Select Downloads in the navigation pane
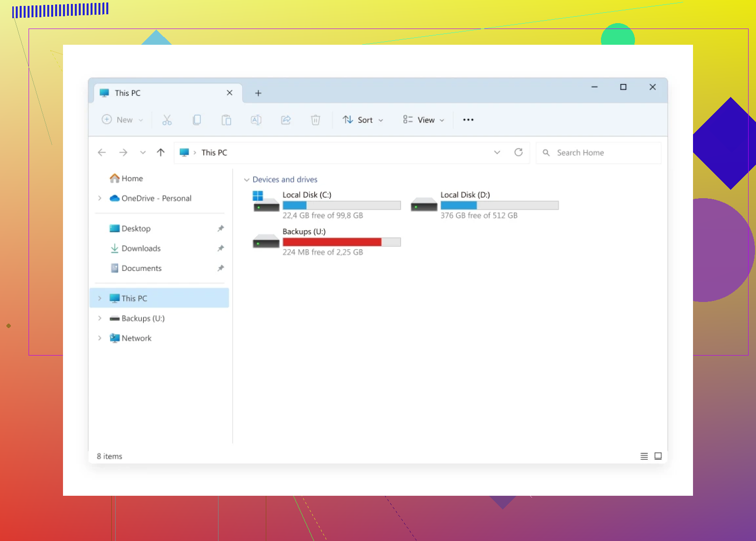The height and width of the screenshot is (541, 756). click(141, 248)
